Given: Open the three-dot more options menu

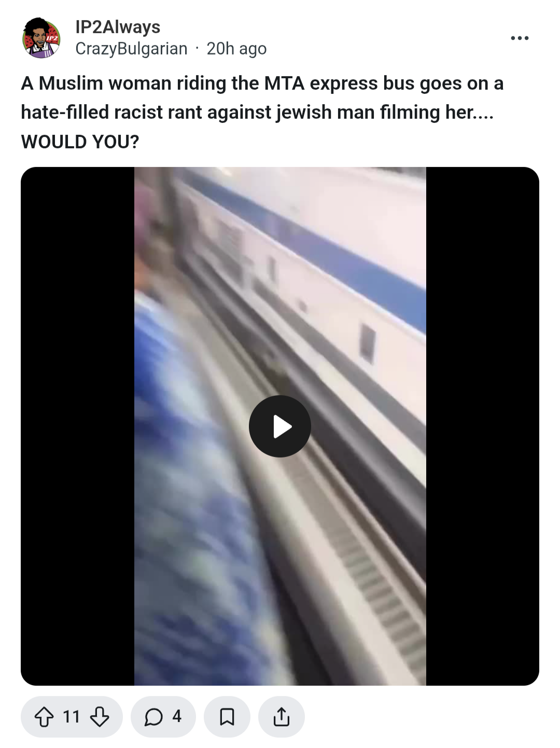Looking at the screenshot, I should (x=520, y=38).
